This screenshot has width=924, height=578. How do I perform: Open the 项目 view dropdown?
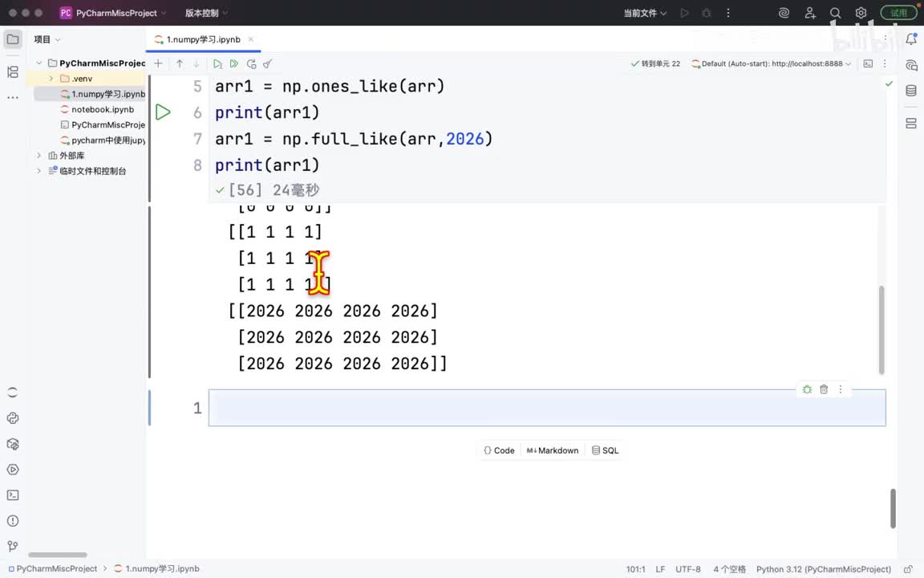tap(47, 39)
